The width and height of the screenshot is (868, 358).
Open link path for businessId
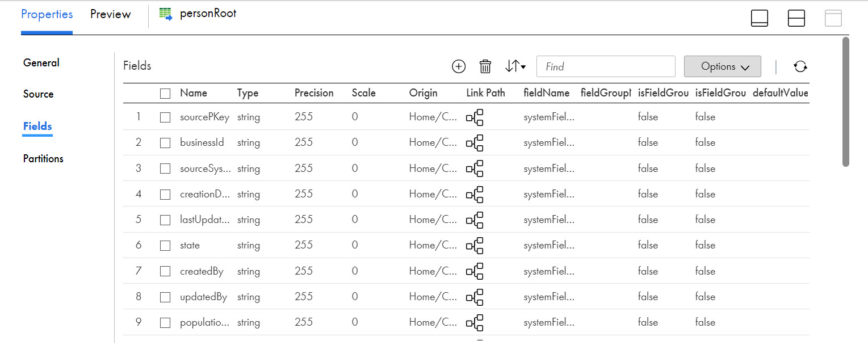(475, 143)
